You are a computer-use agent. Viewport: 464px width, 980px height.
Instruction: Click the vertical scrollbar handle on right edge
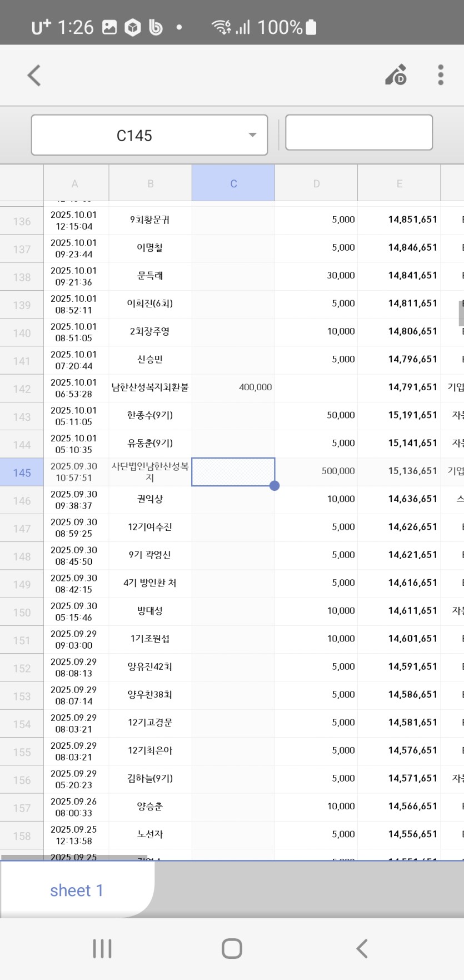[461, 313]
